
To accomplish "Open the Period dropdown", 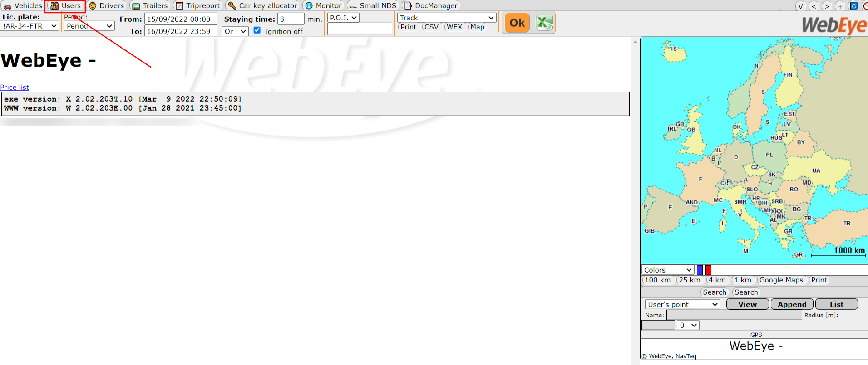I will pos(89,26).
